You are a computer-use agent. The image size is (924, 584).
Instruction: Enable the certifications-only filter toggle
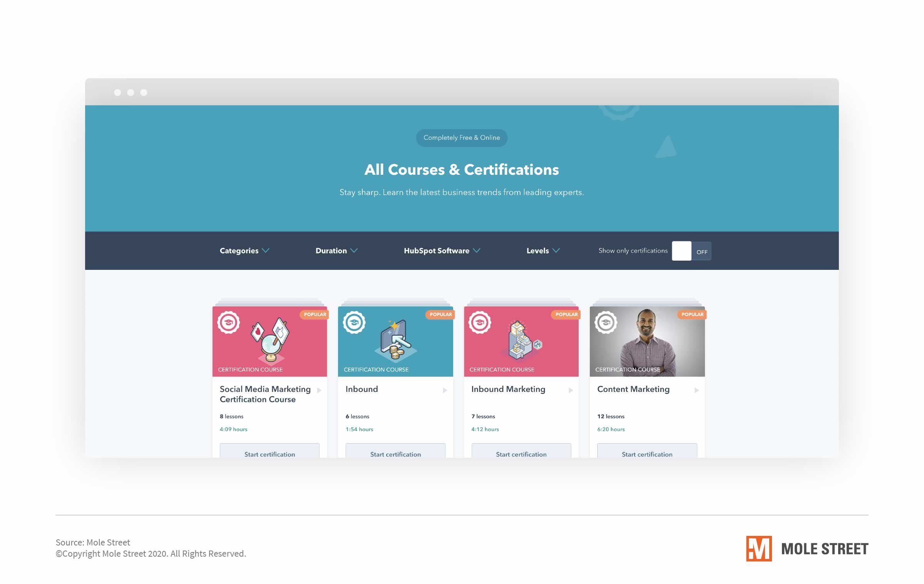pos(689,250)
